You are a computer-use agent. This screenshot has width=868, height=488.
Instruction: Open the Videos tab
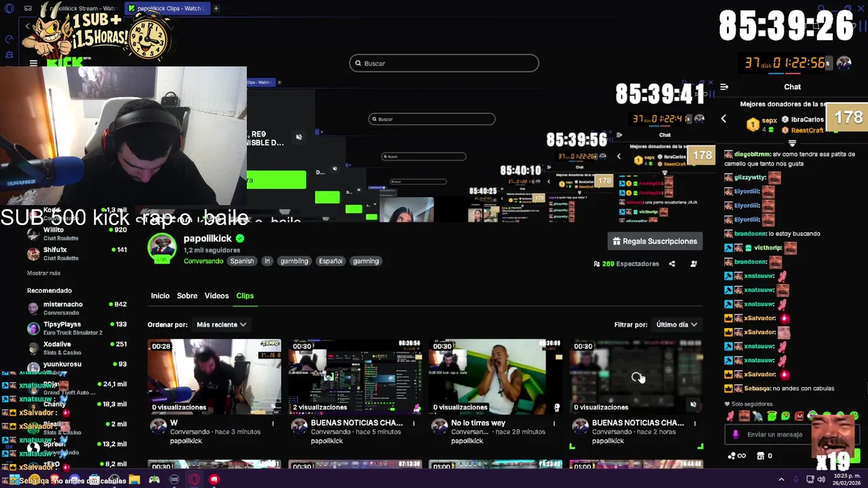point(216,296)
